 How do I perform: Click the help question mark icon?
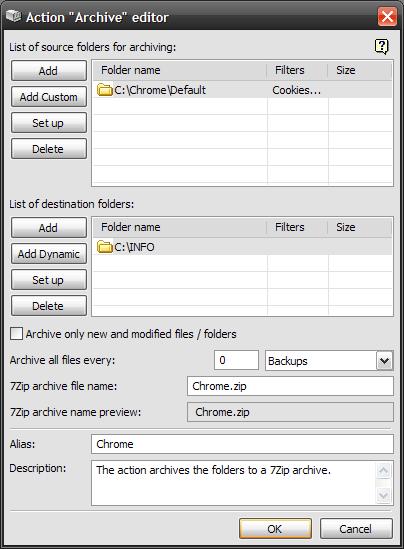pyautogui.click(x=382, y=46)
